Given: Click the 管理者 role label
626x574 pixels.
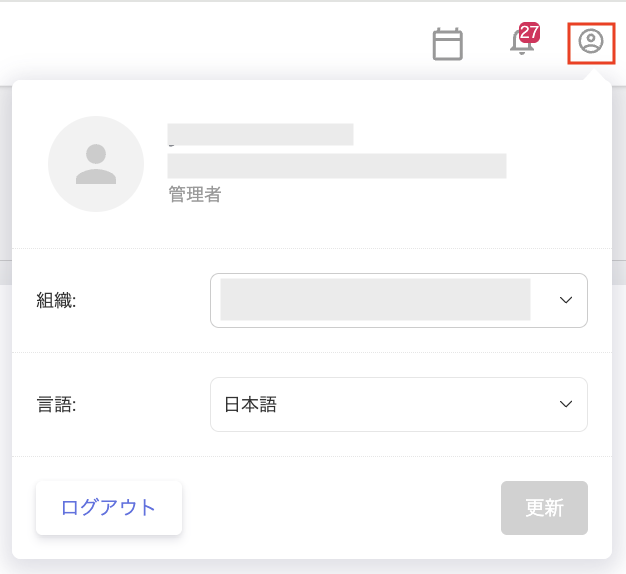Looking at the screenshot, I should pos(194,195).
